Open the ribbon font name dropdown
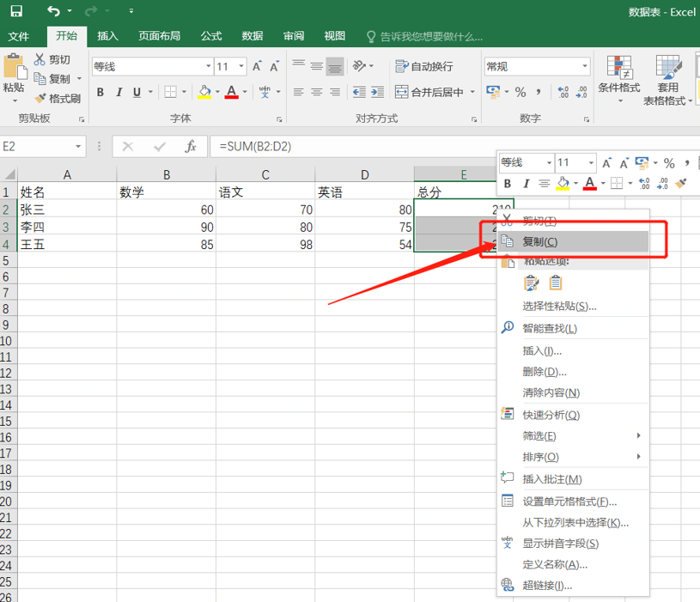Viewport: 700px width, 602px height. point(208,66)
